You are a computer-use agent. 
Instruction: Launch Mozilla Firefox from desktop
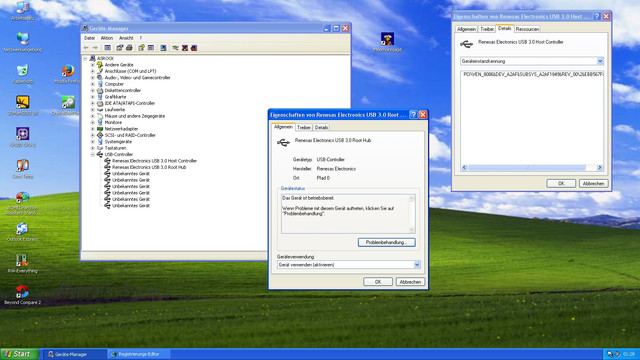click(67, 74)
